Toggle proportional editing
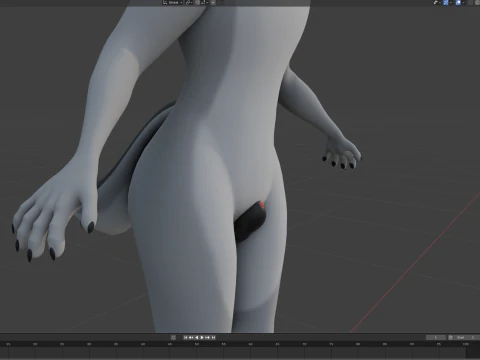Image resolution: width=480 pixels, height=360 pixels. [213, 2]
